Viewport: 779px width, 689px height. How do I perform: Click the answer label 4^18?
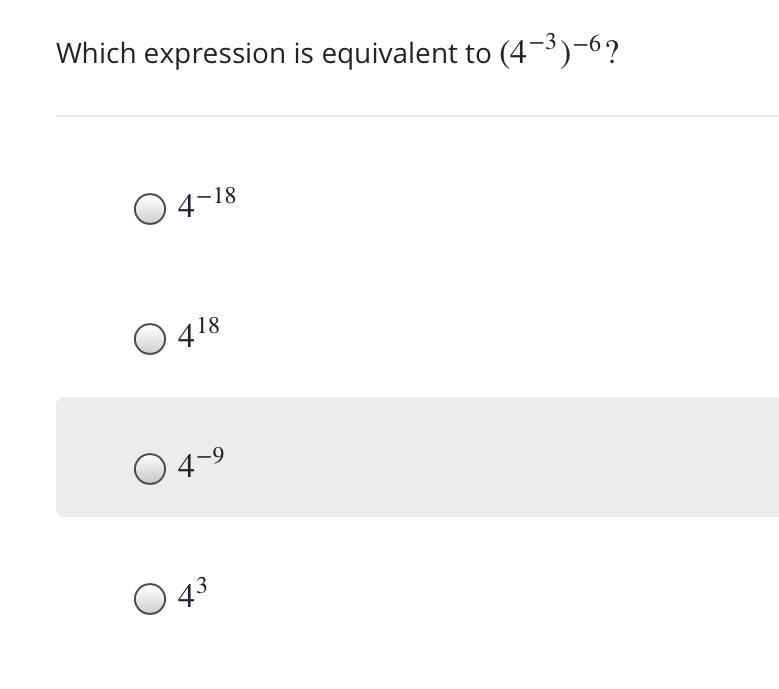point(198,332)
